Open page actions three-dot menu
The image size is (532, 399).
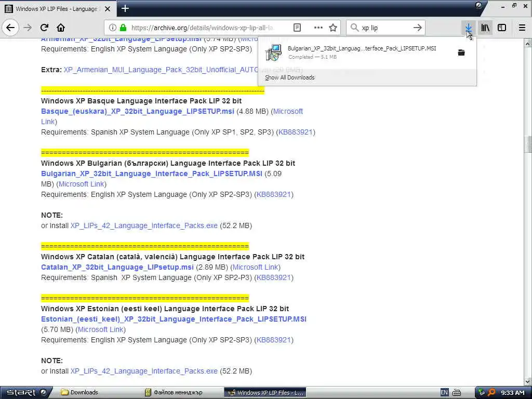coord(318,28)
